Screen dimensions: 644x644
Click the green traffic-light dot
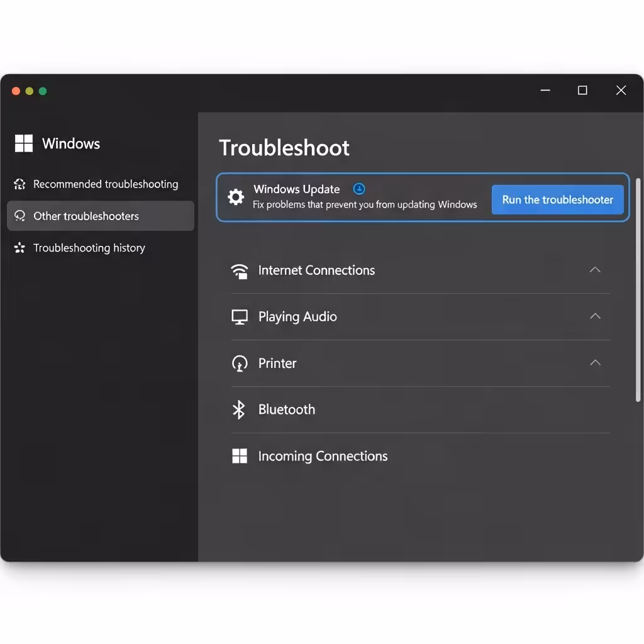(43, 91)
